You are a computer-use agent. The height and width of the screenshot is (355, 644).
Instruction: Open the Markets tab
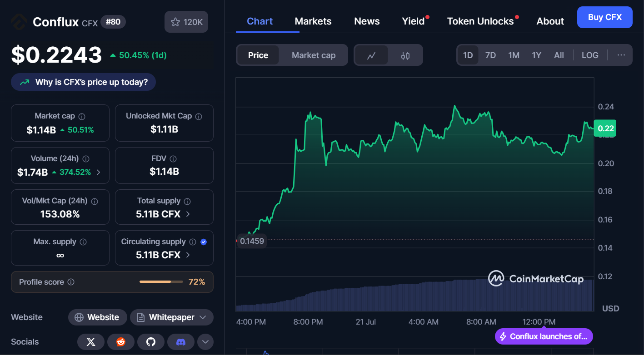[x=313, y=21]
